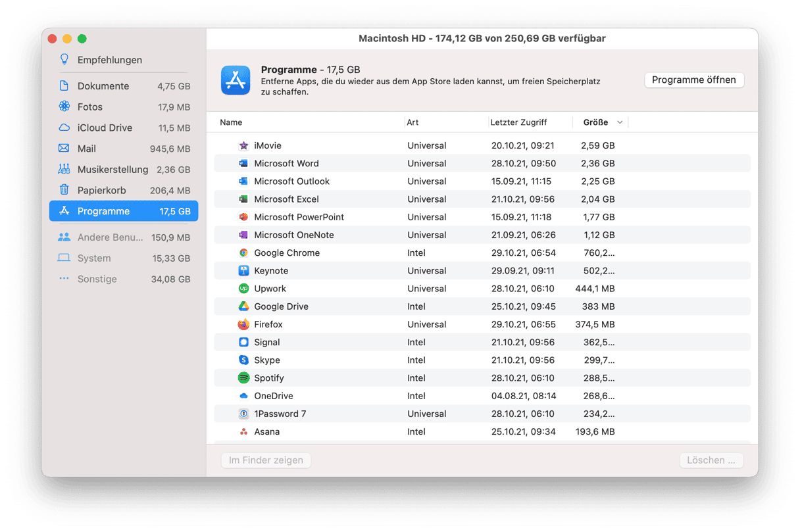This screenshot has width=800, height=532.
Task: Select the Microsoft Word row name
Action: pyautogui.click(x=286, y=163)
